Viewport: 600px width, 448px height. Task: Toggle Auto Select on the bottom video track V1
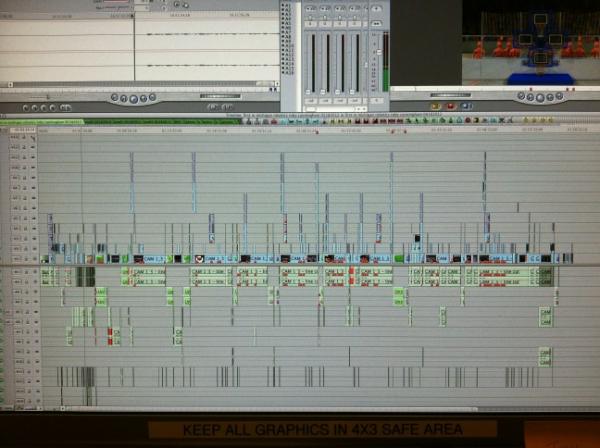33,259
